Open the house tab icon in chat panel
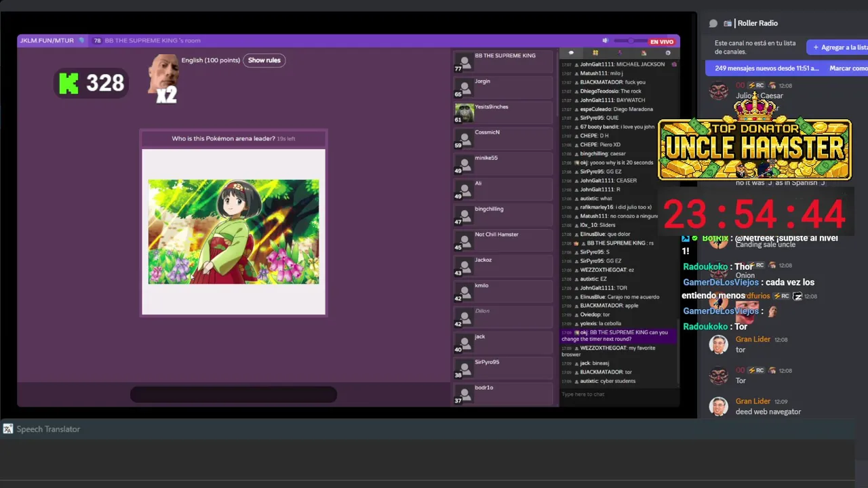868x488 pixels. point(644,53)
